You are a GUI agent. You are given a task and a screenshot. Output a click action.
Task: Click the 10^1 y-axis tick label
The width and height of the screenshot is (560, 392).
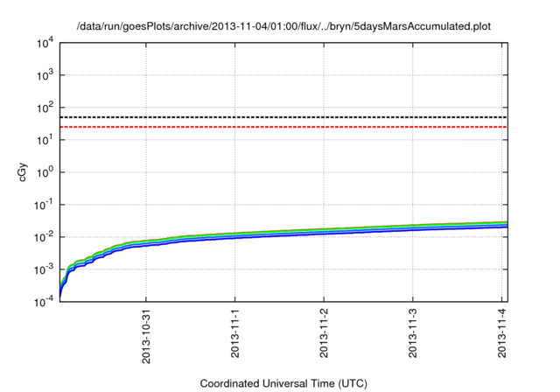(x=45, y=140)
